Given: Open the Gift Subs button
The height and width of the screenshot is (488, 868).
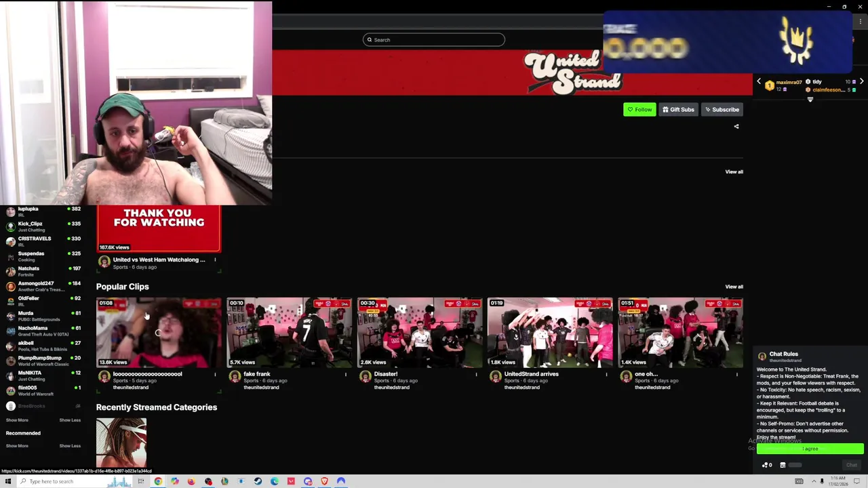Looking at the screenshot, I should click(x=678, y=110).
